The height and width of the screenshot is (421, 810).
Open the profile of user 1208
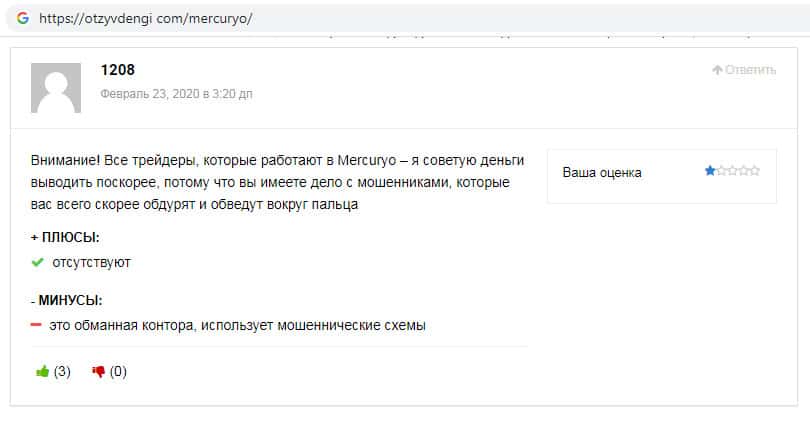[118, 70]
